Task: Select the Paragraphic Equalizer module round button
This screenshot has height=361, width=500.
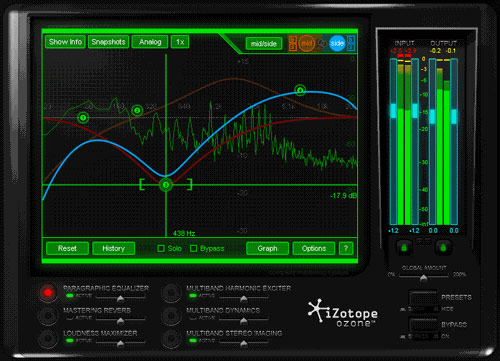Action: pos(48,293)
